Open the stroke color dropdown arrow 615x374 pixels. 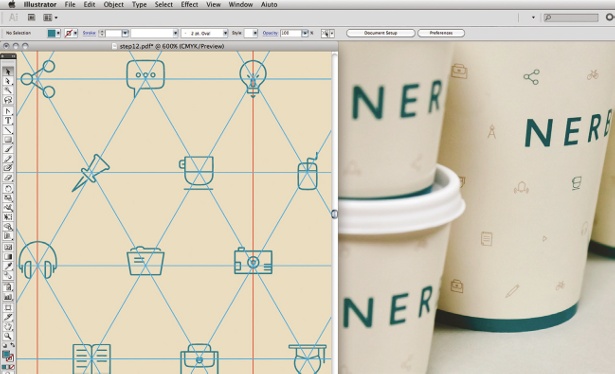[x=75, y=33]
